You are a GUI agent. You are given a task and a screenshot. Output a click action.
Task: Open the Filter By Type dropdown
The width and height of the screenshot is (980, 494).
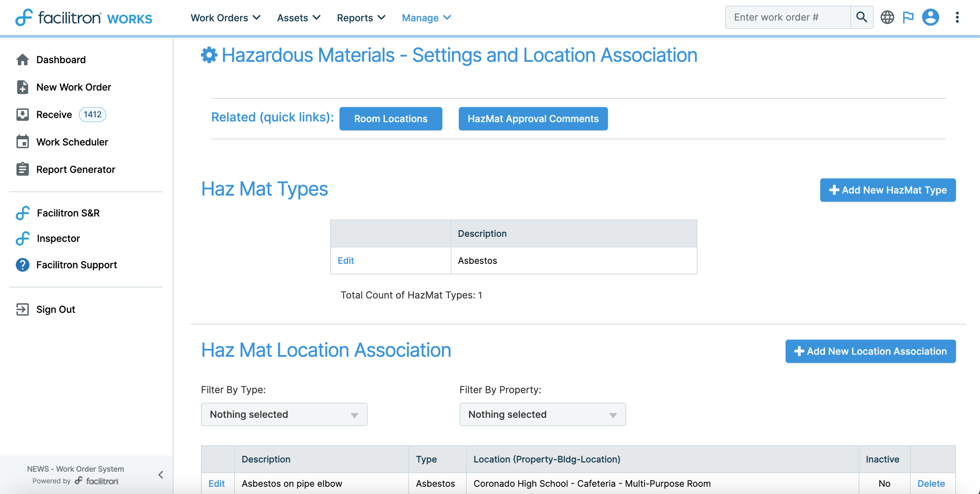284,414
